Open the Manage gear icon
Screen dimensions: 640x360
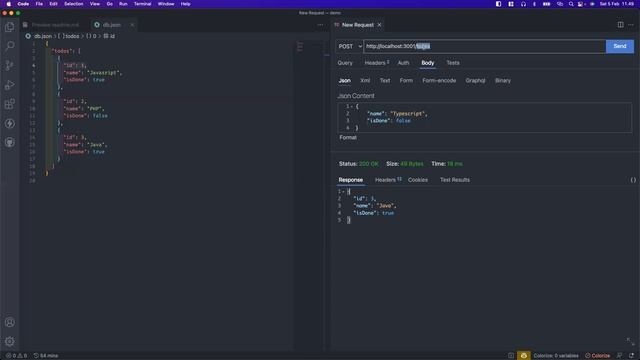point(9,341)
